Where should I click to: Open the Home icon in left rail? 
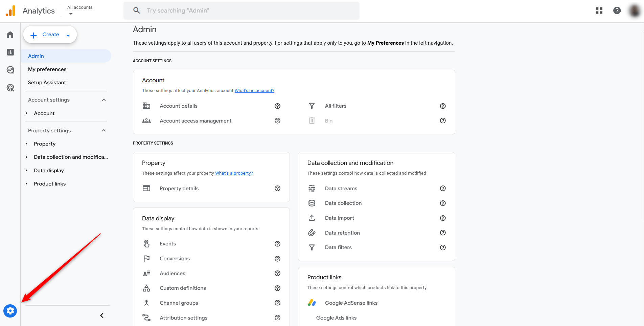[10, 34]
